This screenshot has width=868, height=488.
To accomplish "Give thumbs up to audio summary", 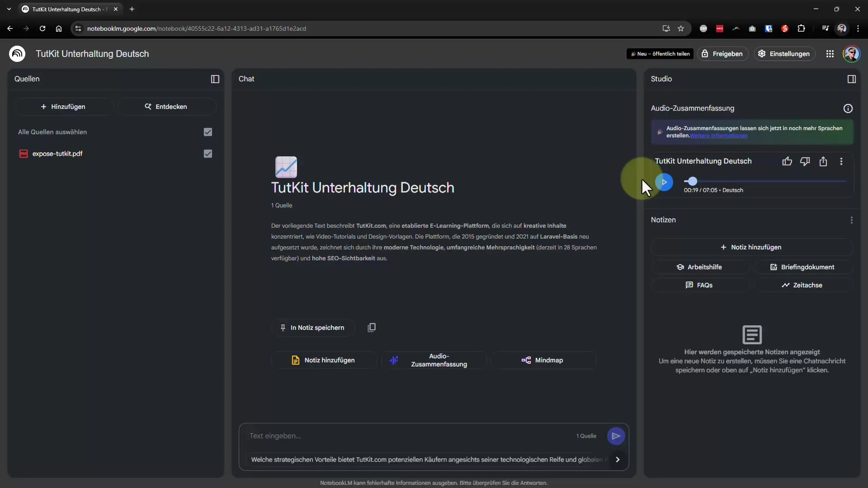I will (787, 161).
